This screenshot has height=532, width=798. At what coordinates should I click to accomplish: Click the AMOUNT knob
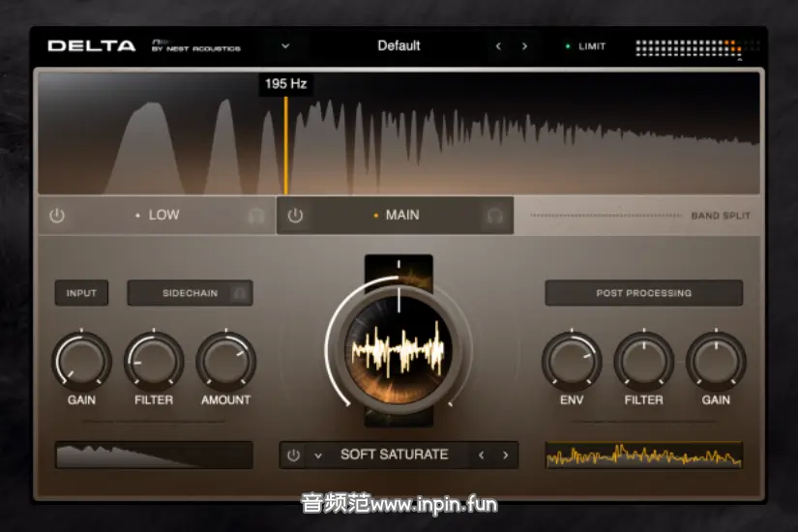(x=226, y=361)
